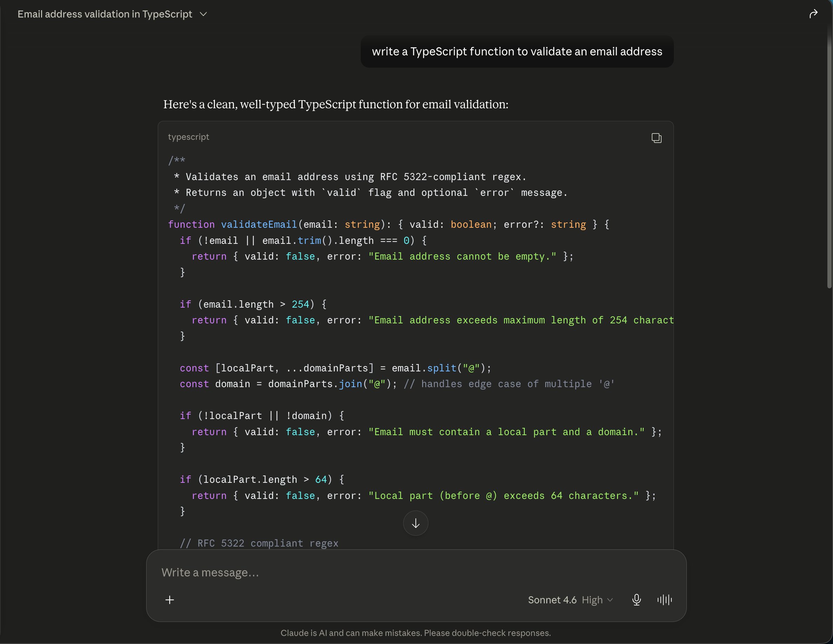Click "Email address cannot be empty." string
This screenshot has height=644, width=833.
(x=462, y=256)
